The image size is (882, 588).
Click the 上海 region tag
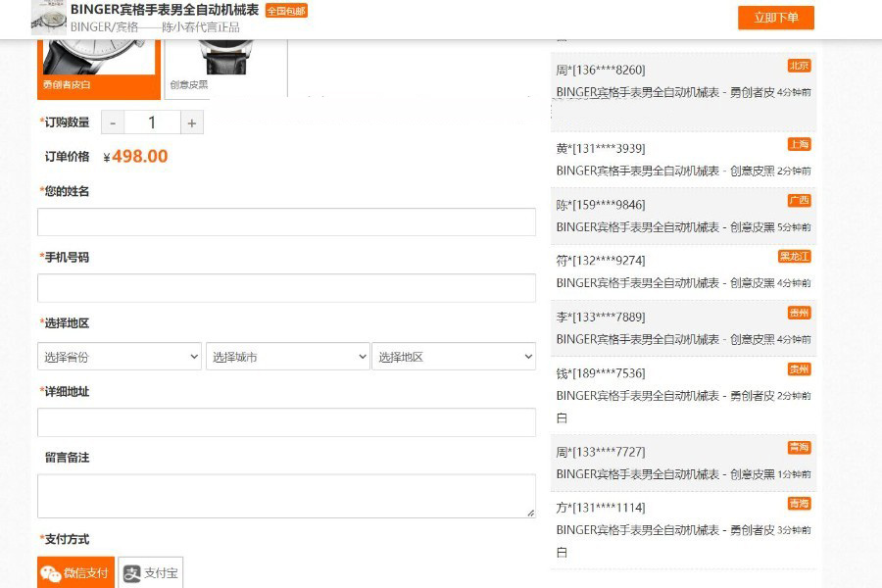799,145
